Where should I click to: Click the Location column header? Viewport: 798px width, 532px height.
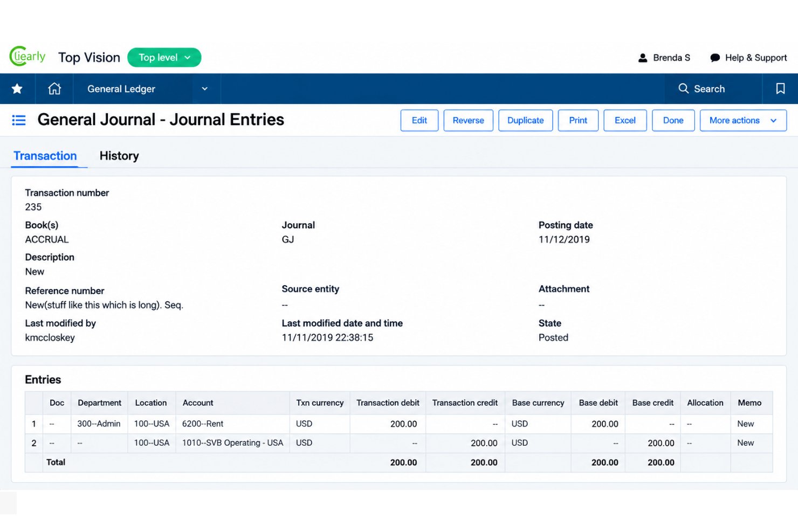[151, 403]
